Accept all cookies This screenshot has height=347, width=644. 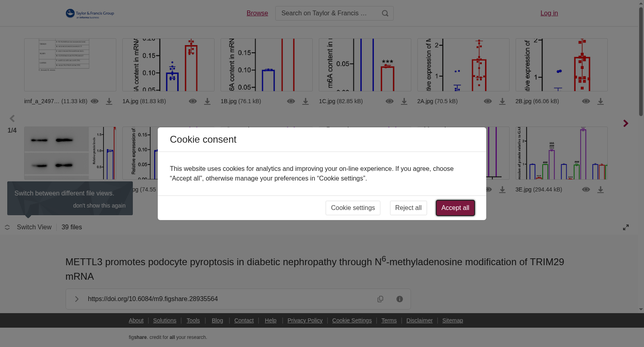(x=455, y=208)
